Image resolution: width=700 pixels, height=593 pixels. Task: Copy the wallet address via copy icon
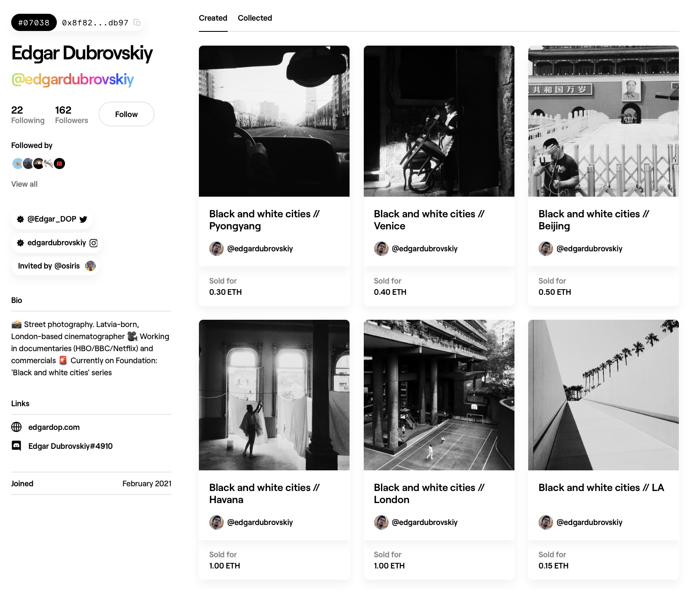[x=137, y=22]
